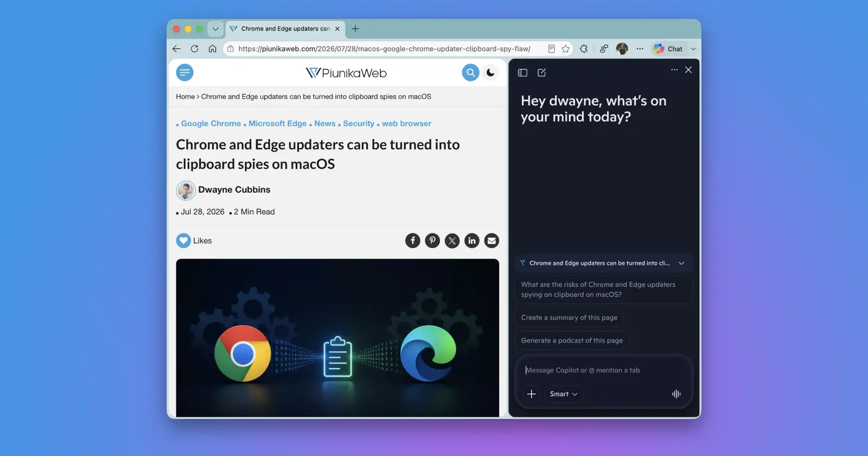
Task: Click author avatar of Dwayne Cubbins
Action: coord(186,191)
